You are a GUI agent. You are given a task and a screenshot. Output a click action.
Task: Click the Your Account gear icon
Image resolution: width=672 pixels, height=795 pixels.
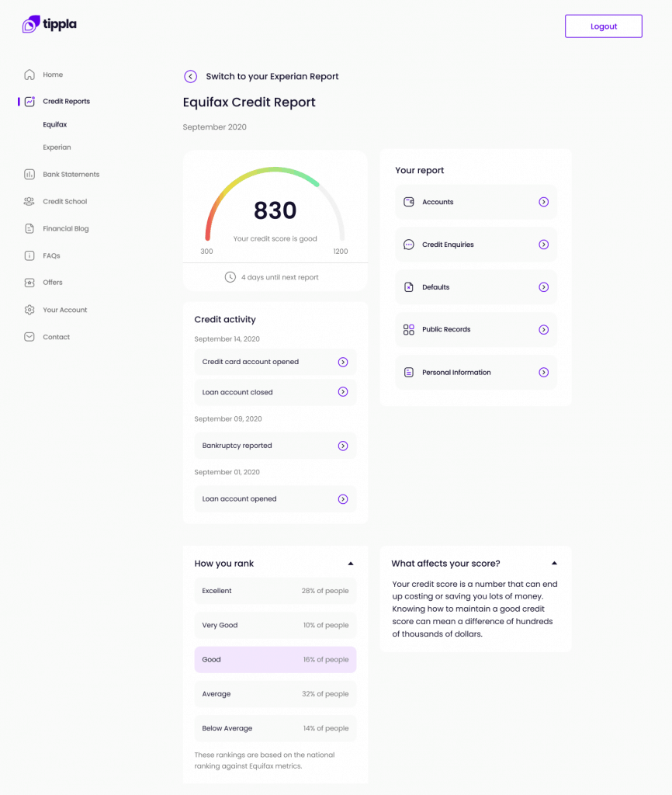pyautogui.click(x=29, y=310)
